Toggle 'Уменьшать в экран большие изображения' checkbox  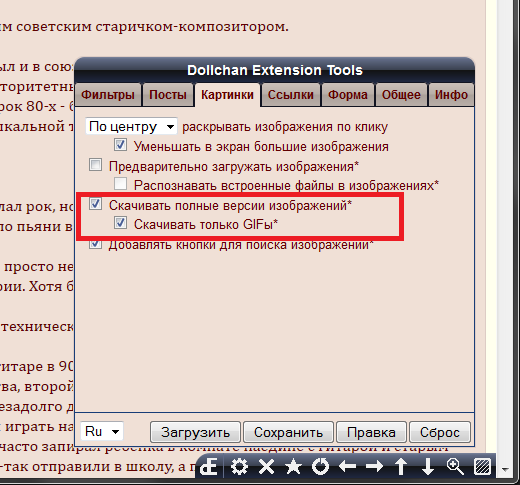click(x=120, y=145)
